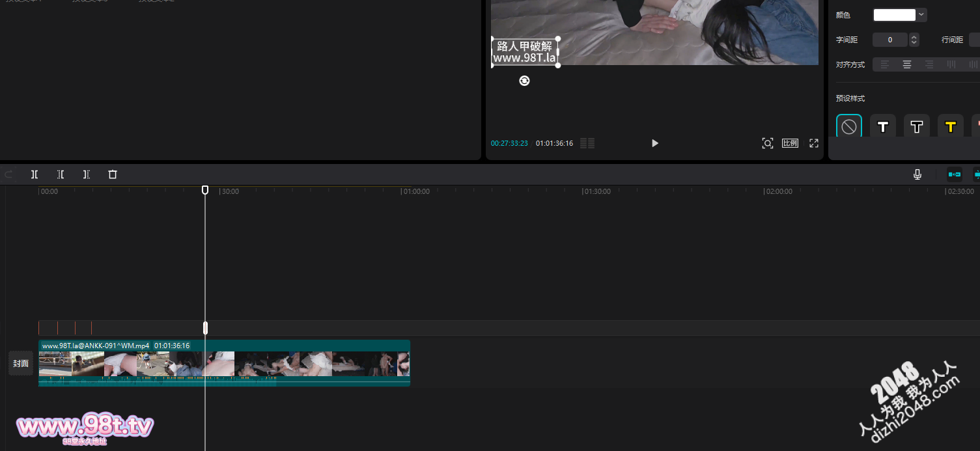Expand the text color dropdown arrow
The image size is (980, 451).
click(921, 15)
